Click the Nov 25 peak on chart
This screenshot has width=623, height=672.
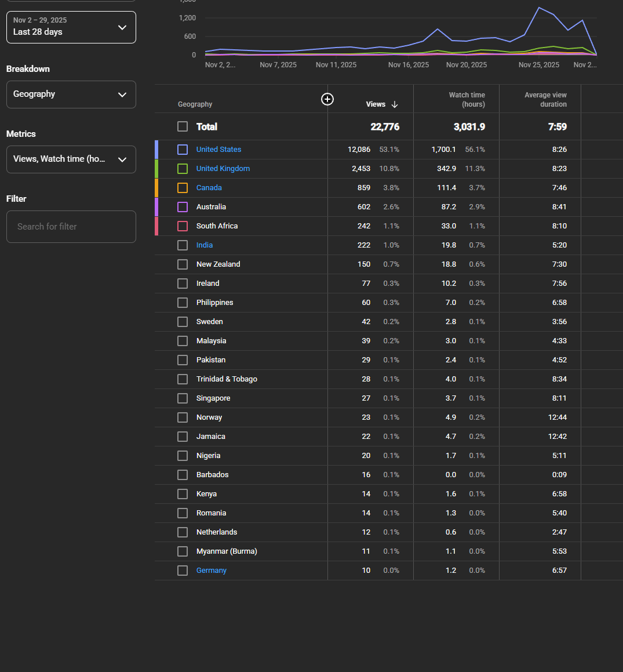pyautogui.click(x=539, y=8)
